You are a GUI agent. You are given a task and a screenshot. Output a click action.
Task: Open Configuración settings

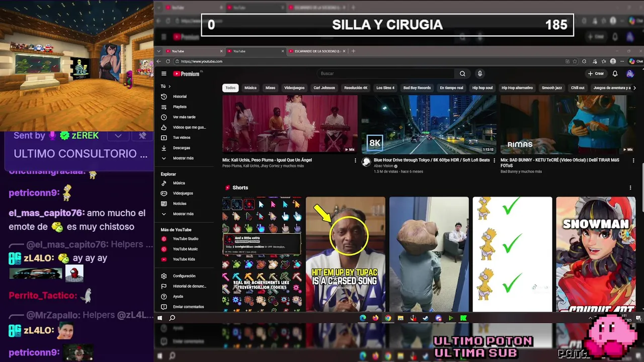(184, 276)
